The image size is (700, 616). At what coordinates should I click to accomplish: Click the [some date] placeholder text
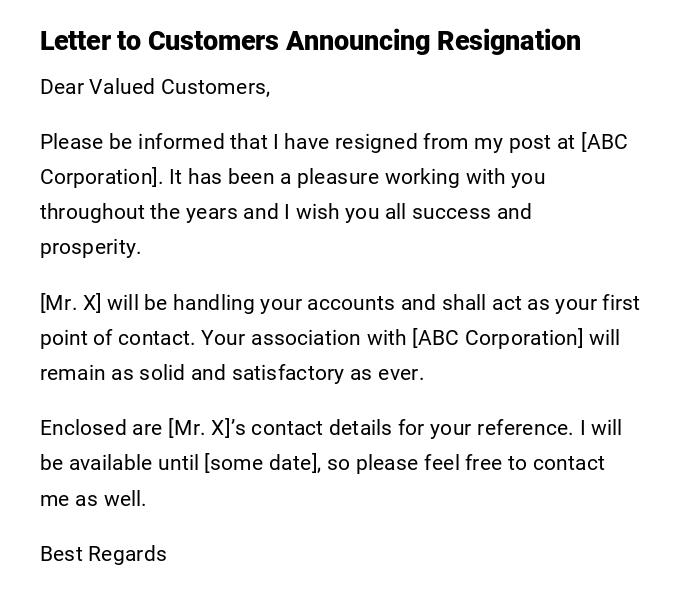(x=262, y=463)
